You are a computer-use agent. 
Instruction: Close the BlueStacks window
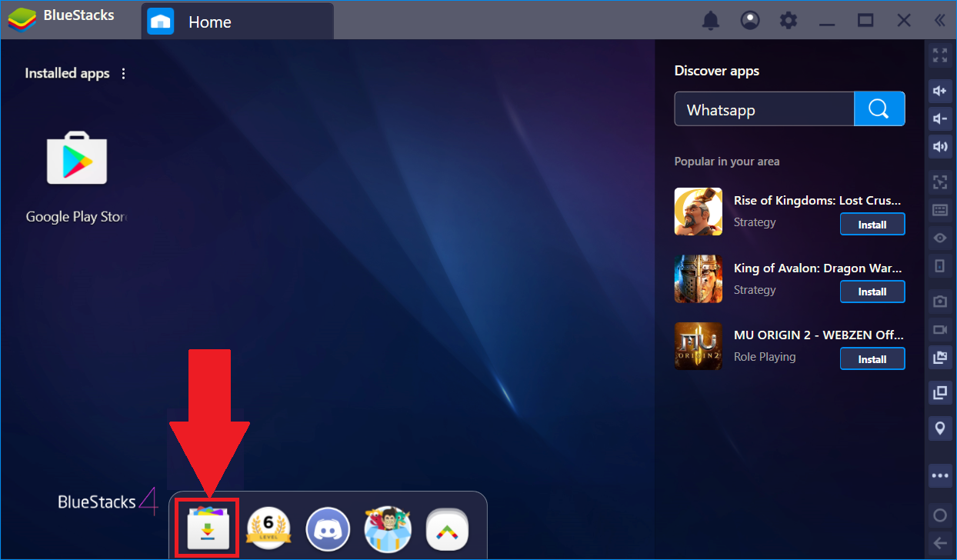904,21
